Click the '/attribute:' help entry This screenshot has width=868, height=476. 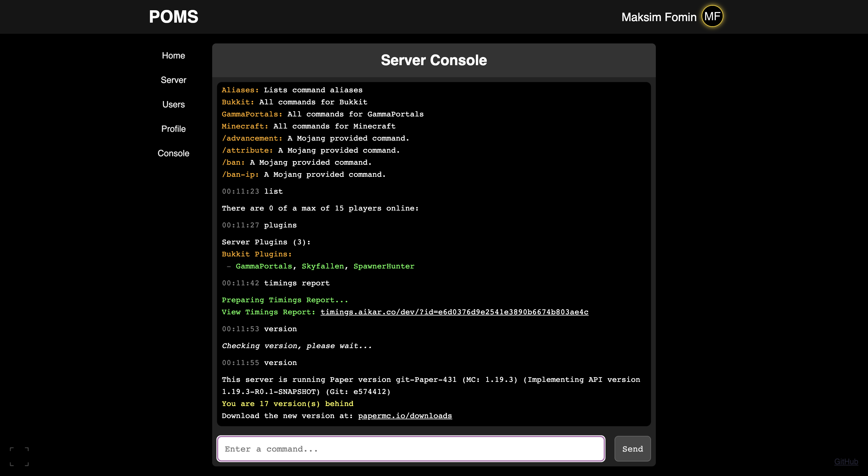click(311, 150)
